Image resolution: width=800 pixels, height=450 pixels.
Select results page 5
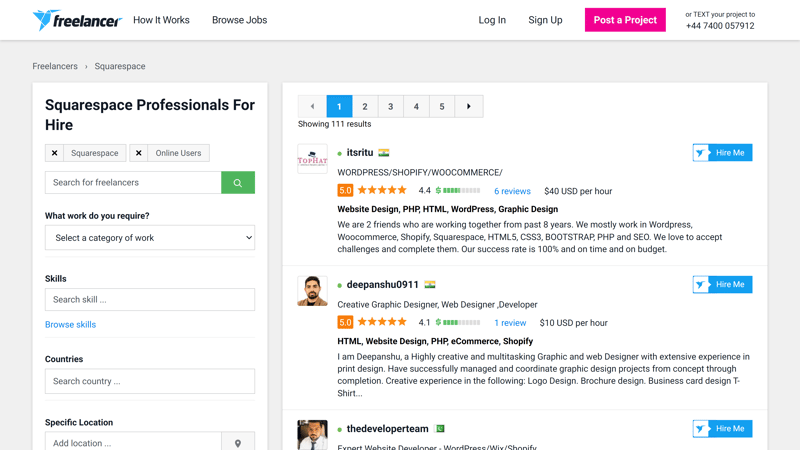point(442,106)
